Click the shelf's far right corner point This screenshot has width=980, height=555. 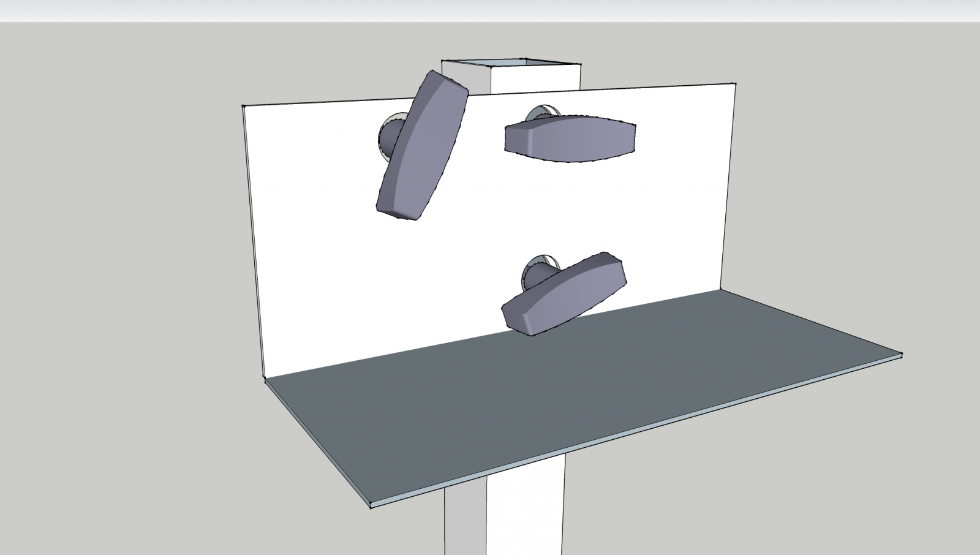(x=901, y=354)
